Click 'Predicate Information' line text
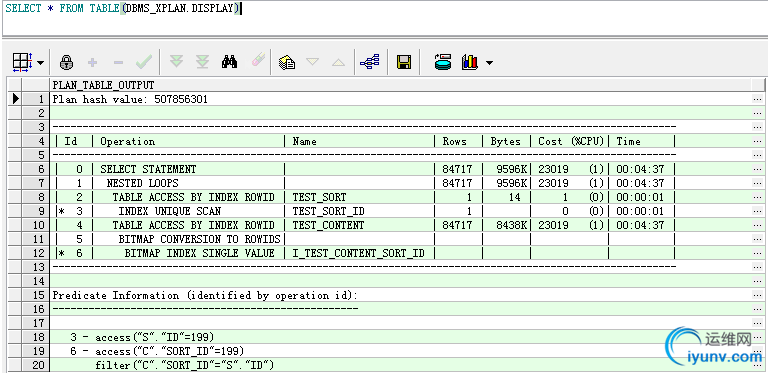Screen dimensions: 768x373 (x=205, y=295)
